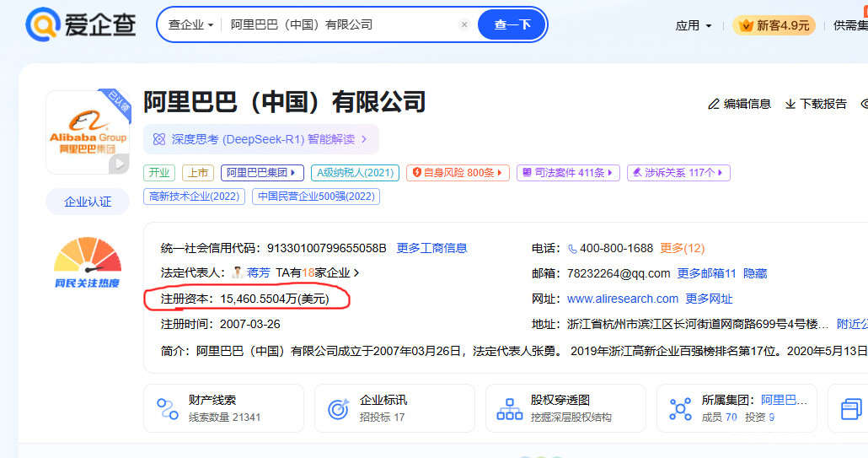The height and width of the screenshot is (458, 868).
Task: Open the 涉诉关系 117个 tag
Action: 678,173
